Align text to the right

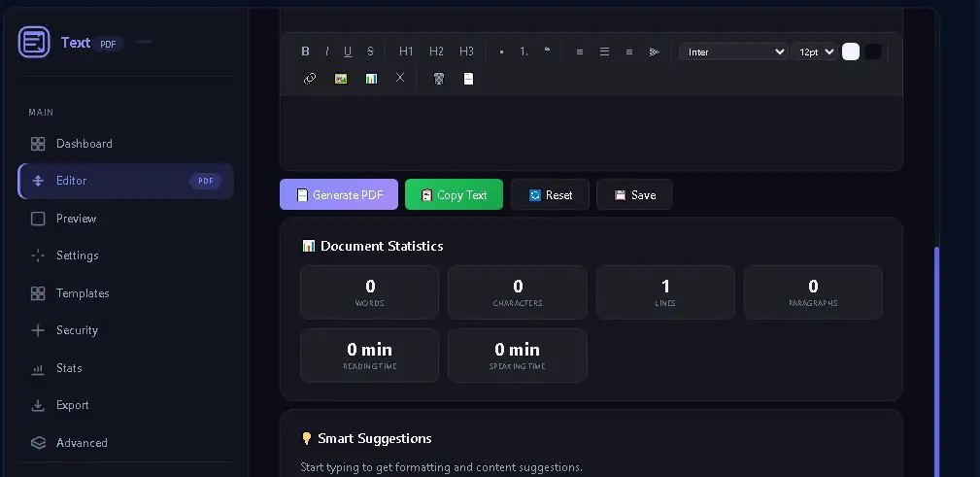628,51
